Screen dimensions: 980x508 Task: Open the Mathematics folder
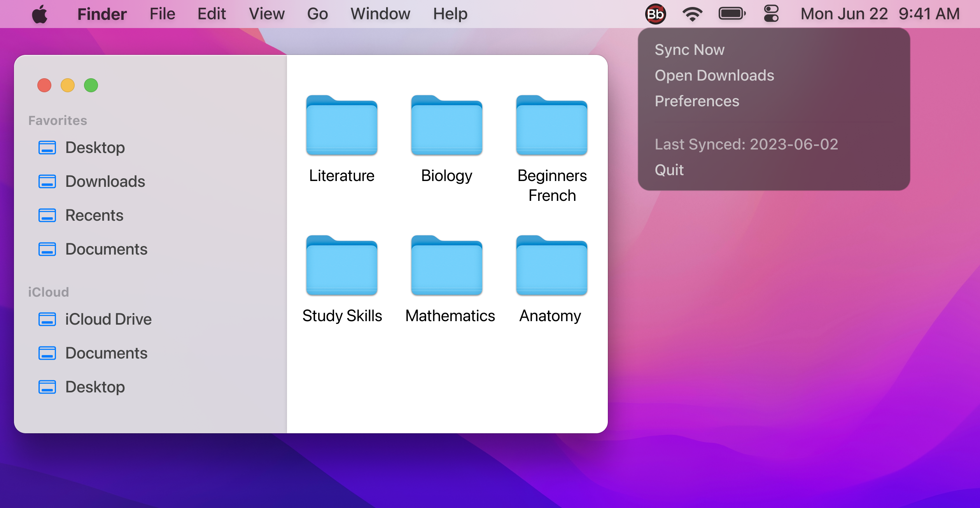[446, 266]
